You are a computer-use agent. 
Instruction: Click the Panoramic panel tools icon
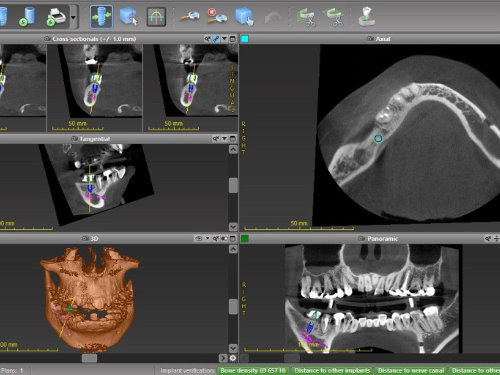pyautogui.click(x=488, y=239)
